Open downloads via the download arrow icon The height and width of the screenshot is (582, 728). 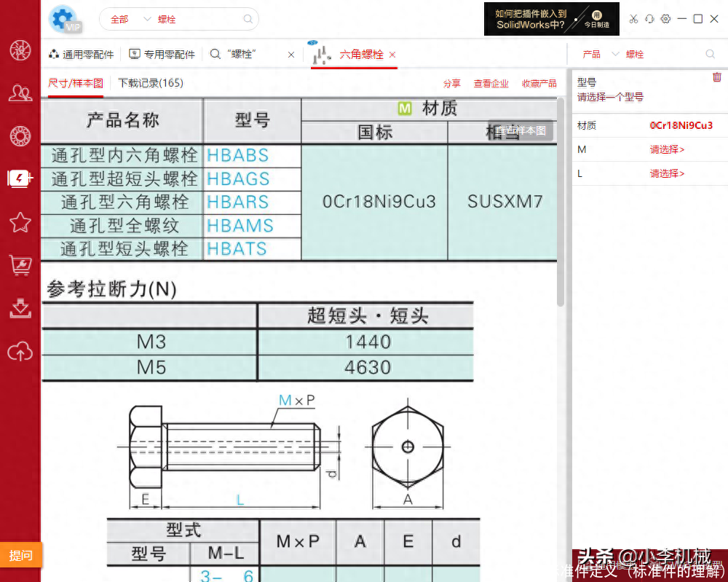20,308
